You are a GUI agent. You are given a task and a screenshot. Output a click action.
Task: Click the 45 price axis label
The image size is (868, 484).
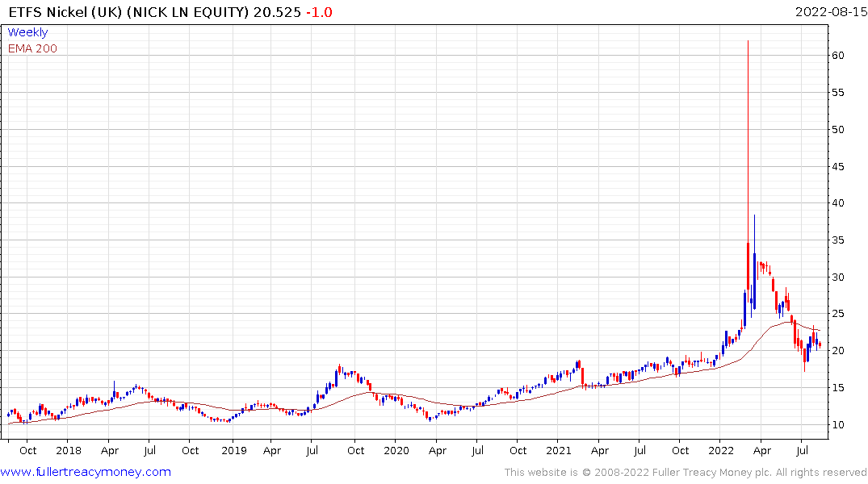(x=837, y=166)
